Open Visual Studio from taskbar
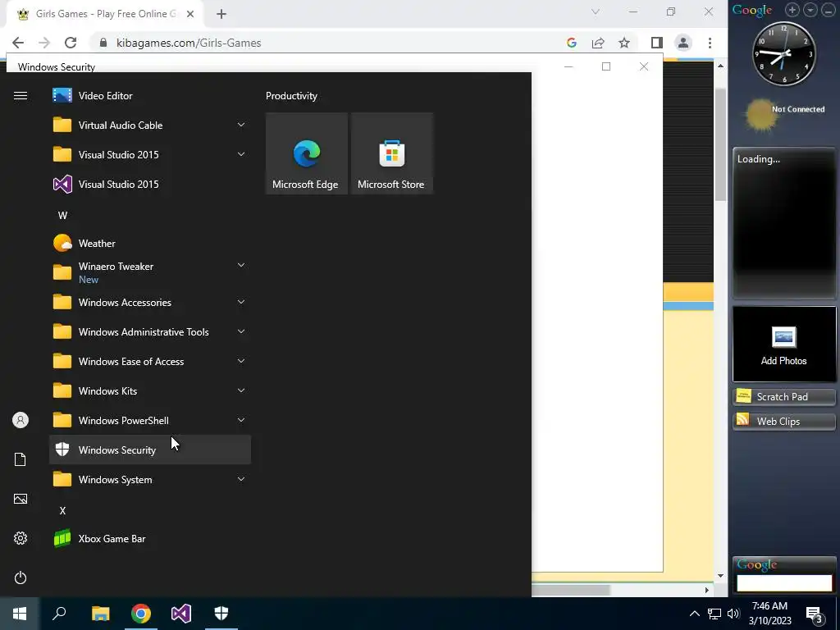The height and width of the screenshot is (630, 840). 181,614
